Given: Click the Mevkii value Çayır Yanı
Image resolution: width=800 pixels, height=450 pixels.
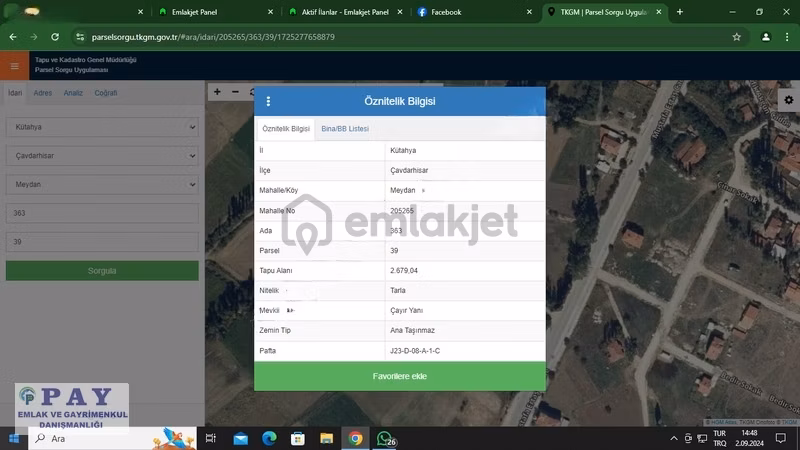Looking at the screenshot, I should [x=406, y=310].
